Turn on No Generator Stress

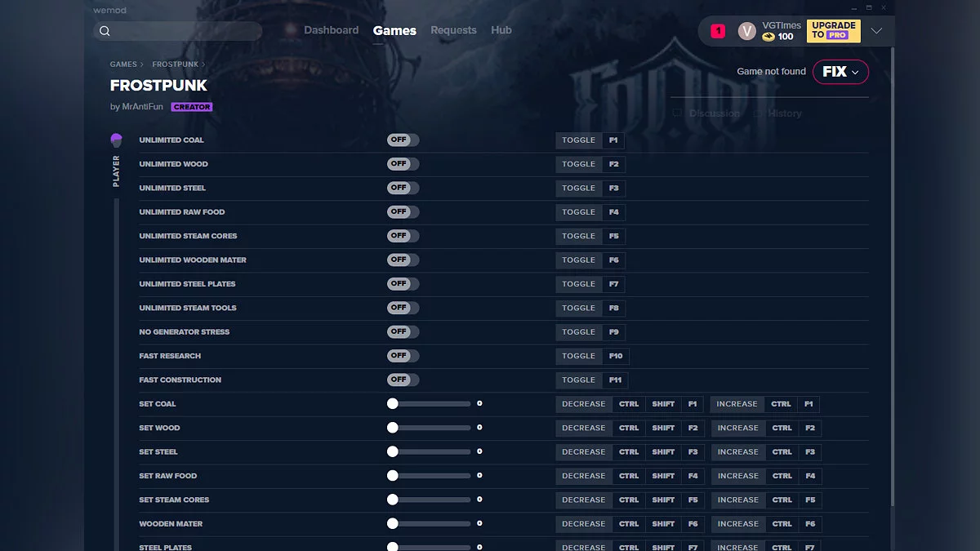[x=402, y=331]
